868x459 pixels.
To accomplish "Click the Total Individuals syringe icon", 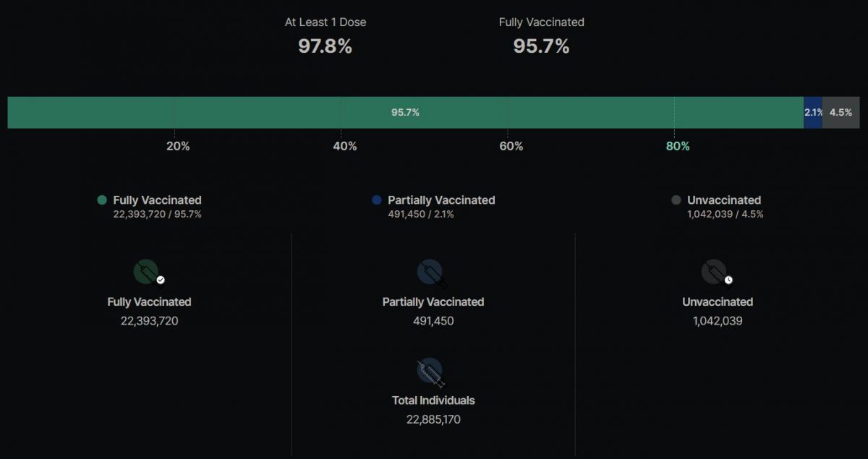I will click(433, 372).
